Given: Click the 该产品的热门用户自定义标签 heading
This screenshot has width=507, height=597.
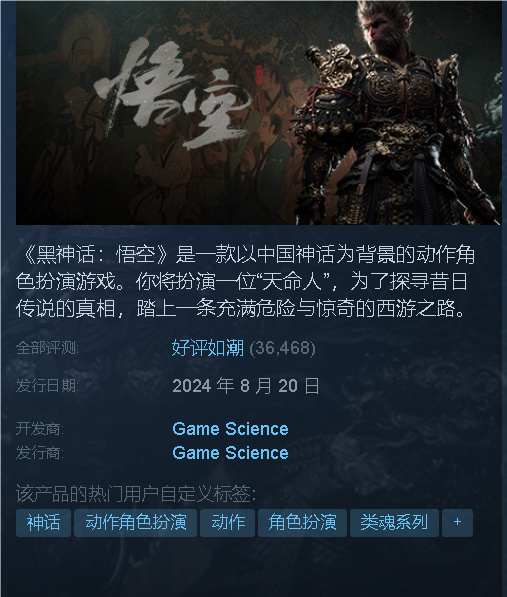Looking at the screenshot, I should point(136,494).
